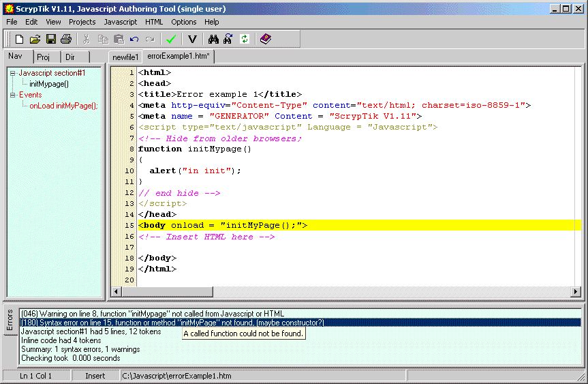Open help with the purple book icon

(x=265, y=40)
